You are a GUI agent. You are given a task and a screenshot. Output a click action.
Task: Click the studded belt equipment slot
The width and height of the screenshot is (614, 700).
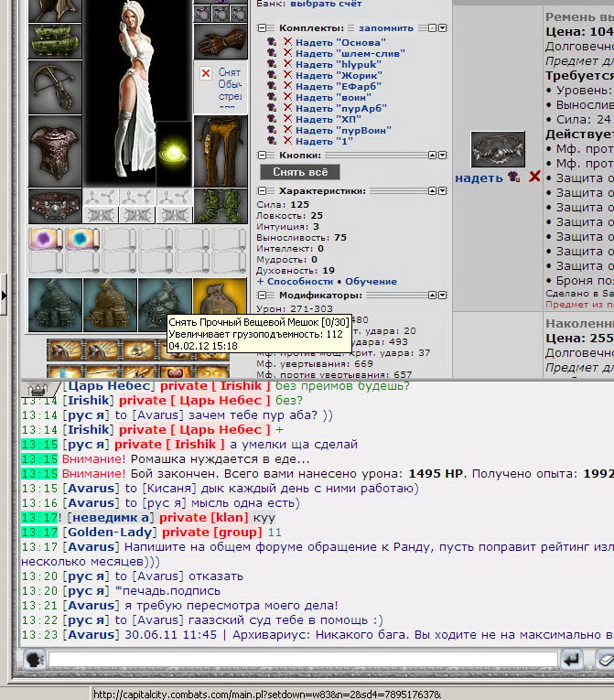(x=55, y=206)
